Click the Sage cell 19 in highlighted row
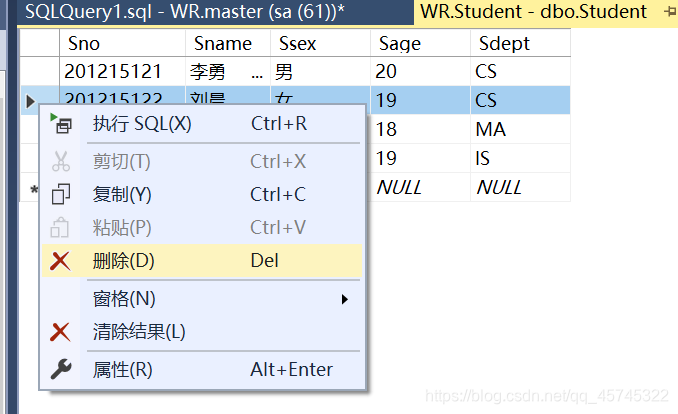This screenshot has height=414, width=678. [x=420, y=100]
